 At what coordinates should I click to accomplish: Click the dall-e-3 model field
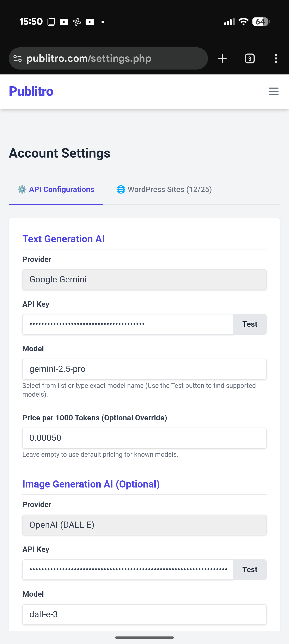[x=144, y=614]
